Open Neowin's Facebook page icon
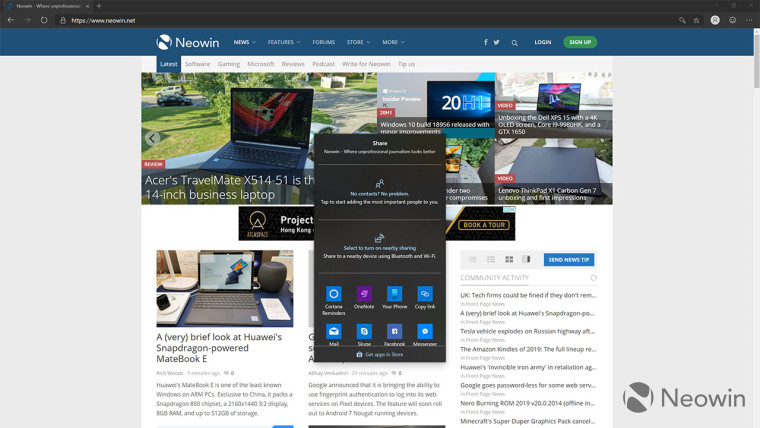760x428 pixels. (x=485, y=42)
